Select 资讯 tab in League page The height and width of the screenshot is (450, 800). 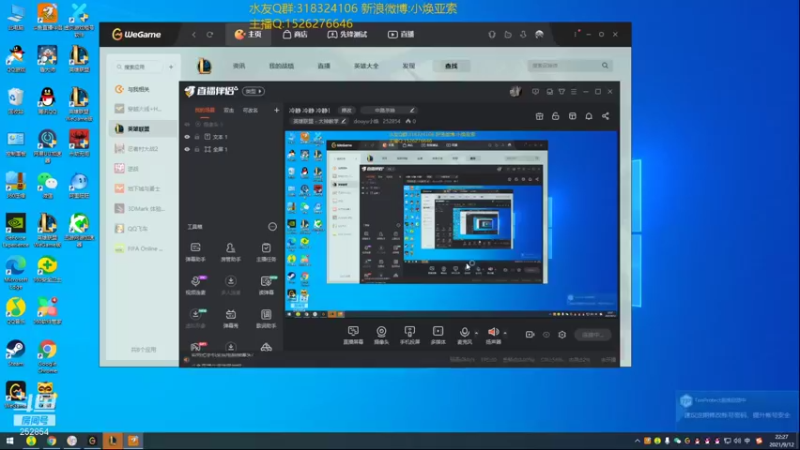pyautogui.click(x=239, y=66)
